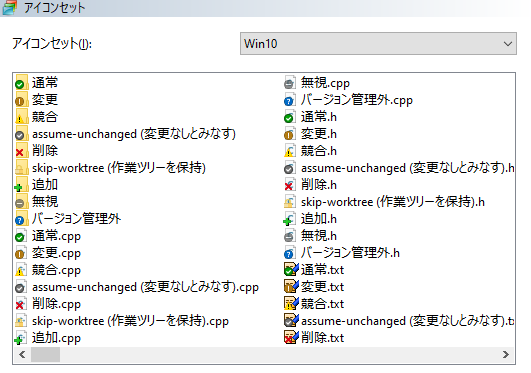
Task: Click the 変更.cpp file icon
Action: click(21, 253)
